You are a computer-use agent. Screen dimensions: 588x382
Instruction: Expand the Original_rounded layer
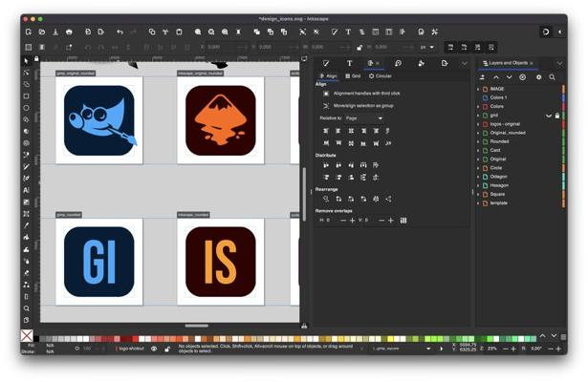478,133
